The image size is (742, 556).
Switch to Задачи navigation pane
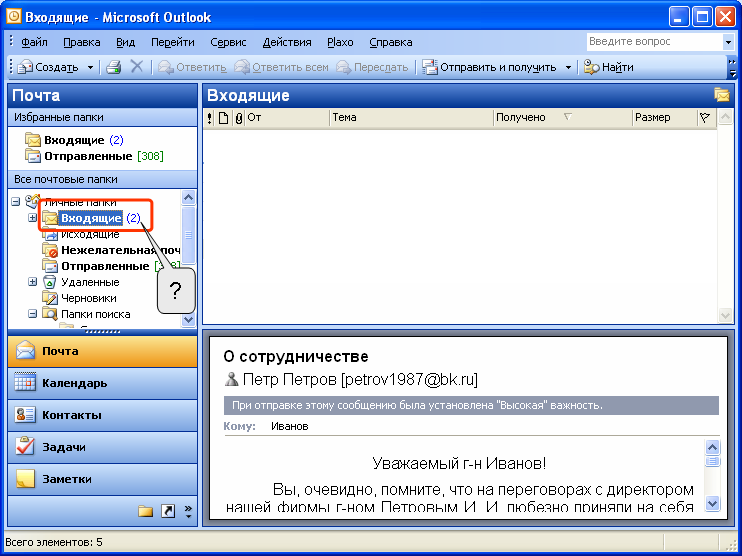pyautogui.click(x=103, y=447)
